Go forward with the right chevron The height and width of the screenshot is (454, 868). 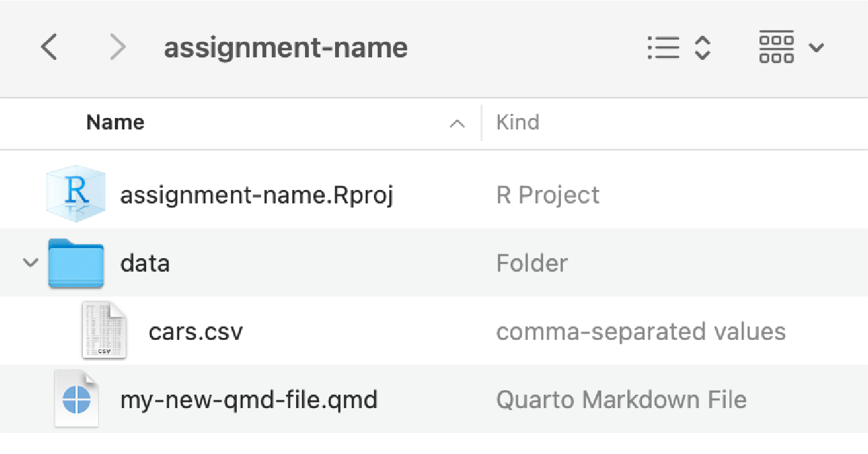pyautogui.click(x=118, y=47)
